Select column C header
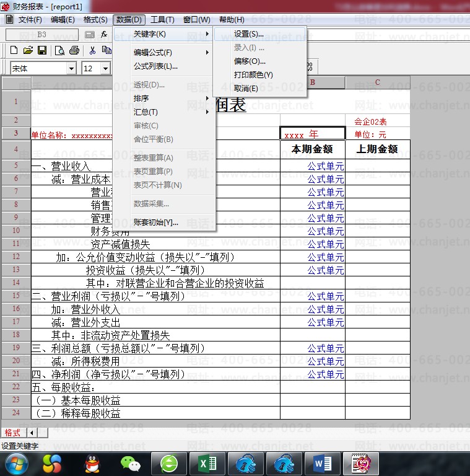Image resolution: width=470 pixels, height=476 pixels. 378,82
